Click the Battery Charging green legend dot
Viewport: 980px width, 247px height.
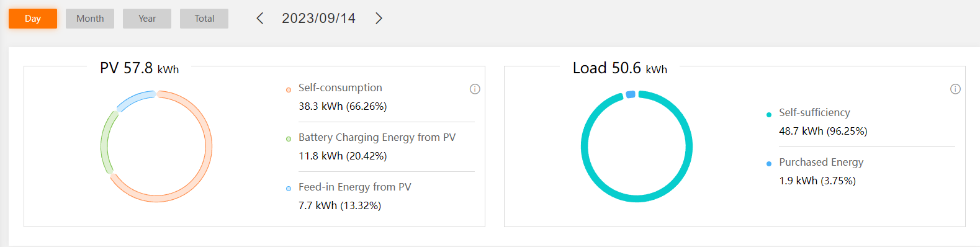pyautogui.click(x=289, y=139)
